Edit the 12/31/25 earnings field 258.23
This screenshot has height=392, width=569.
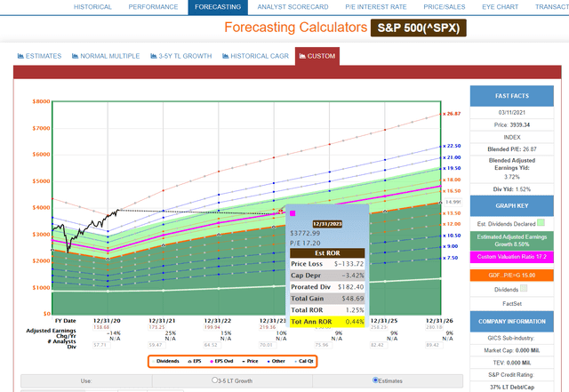tap(379, 327)
